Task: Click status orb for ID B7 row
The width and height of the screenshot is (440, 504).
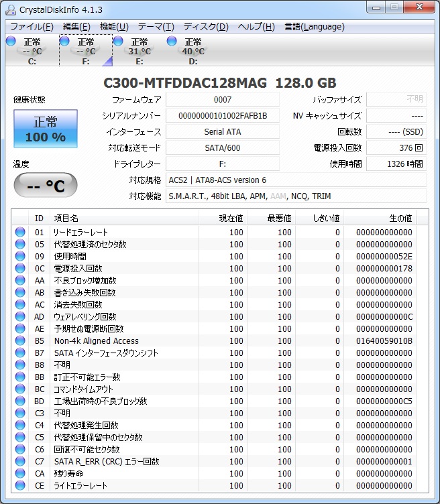Action: coord(20,353)
